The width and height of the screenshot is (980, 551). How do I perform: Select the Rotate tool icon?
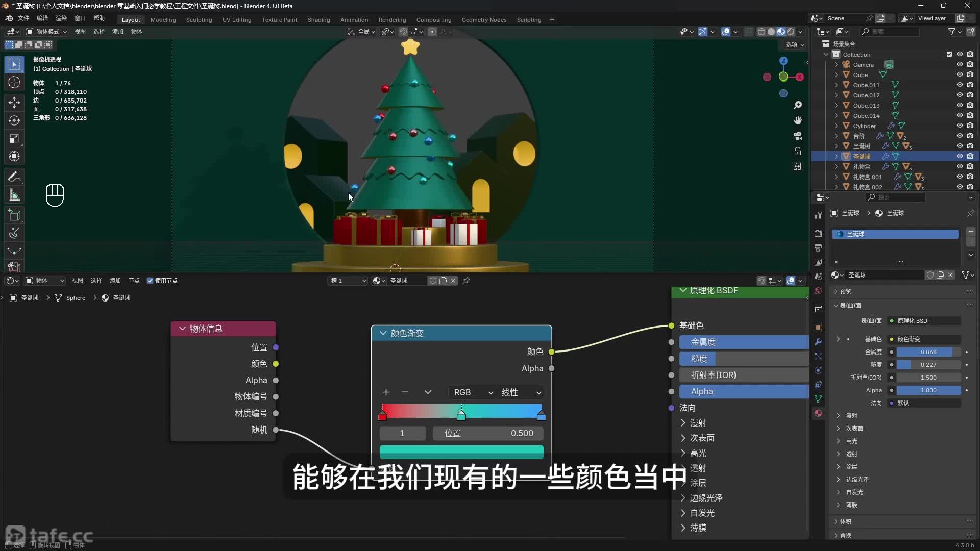14,120
